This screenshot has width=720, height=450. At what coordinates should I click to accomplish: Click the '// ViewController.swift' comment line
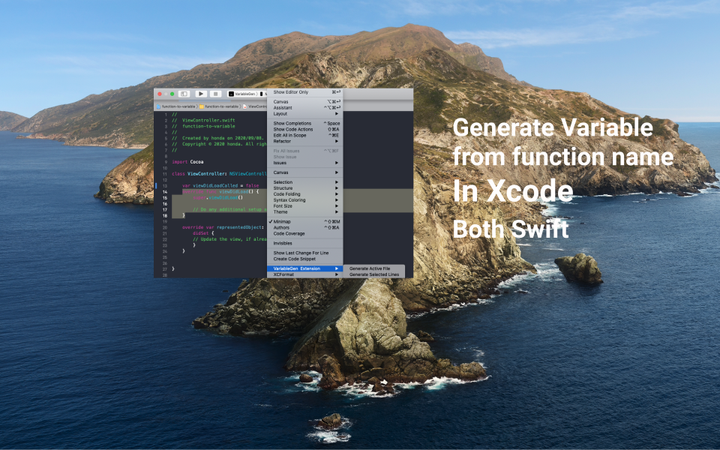click(x=203, y=120)
